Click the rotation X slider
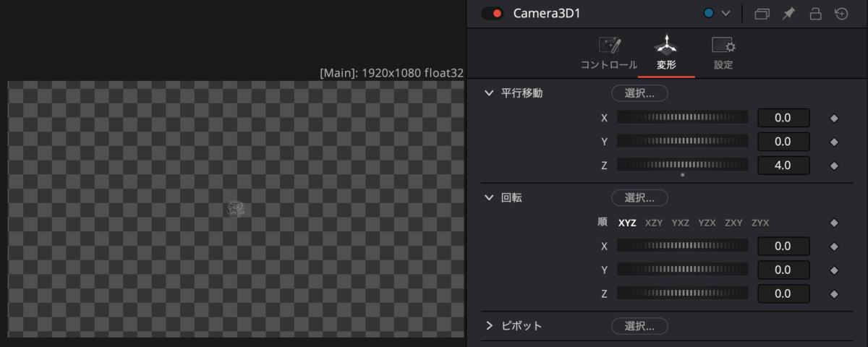The image size is (868, 347). pos(682,246)
